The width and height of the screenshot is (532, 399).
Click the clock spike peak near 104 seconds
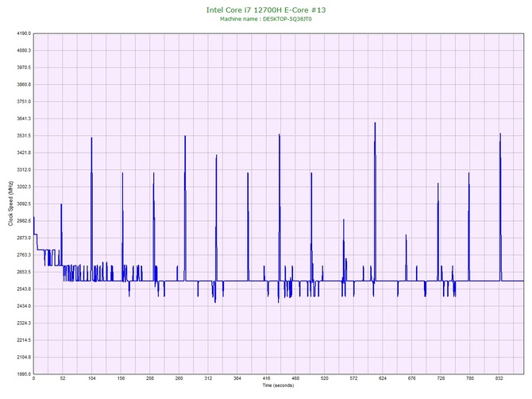[91, 138]
